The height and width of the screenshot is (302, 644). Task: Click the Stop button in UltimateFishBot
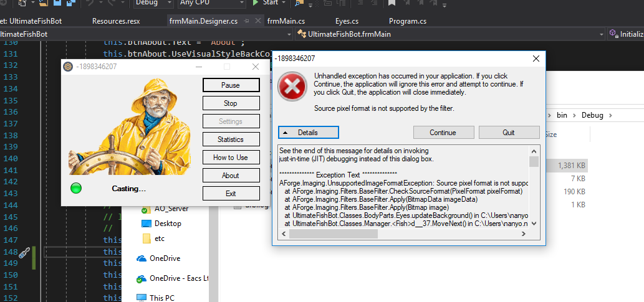[231, 103]
